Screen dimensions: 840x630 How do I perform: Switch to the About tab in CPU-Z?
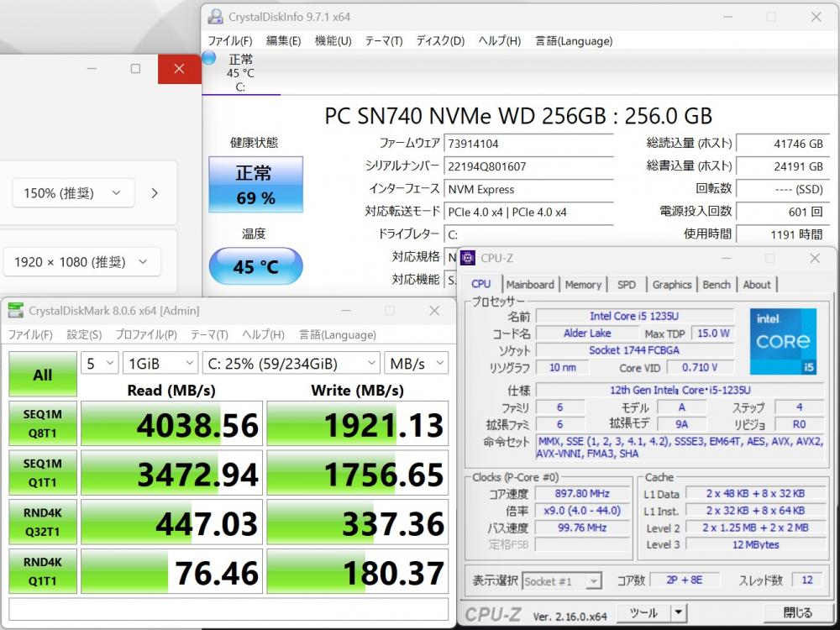pyautogui.click(x=757, y=285)
